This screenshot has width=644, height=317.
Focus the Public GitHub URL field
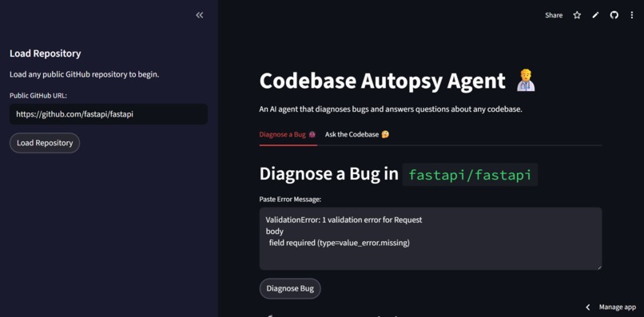[x=109, y=114]
